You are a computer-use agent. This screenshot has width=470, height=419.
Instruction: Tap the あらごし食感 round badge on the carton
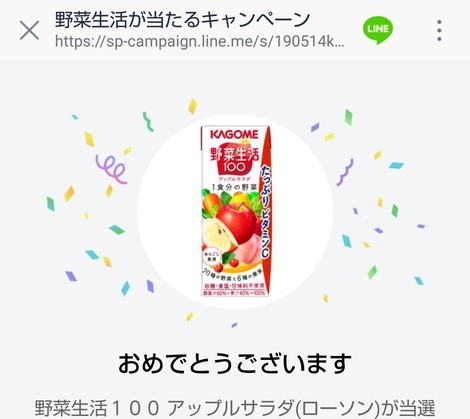click(210, 257)
